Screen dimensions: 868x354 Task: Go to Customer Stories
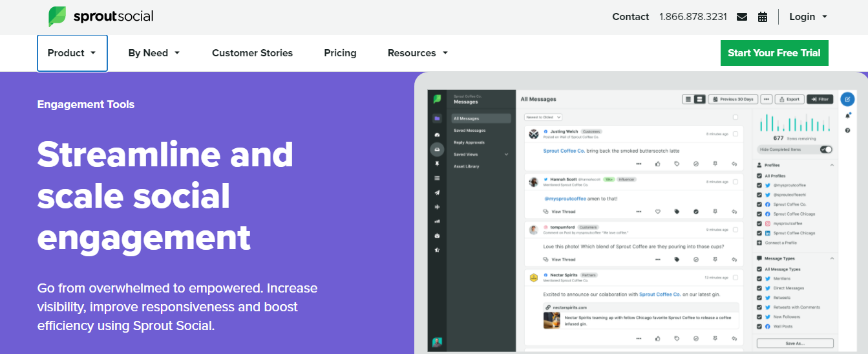point(252,53)
